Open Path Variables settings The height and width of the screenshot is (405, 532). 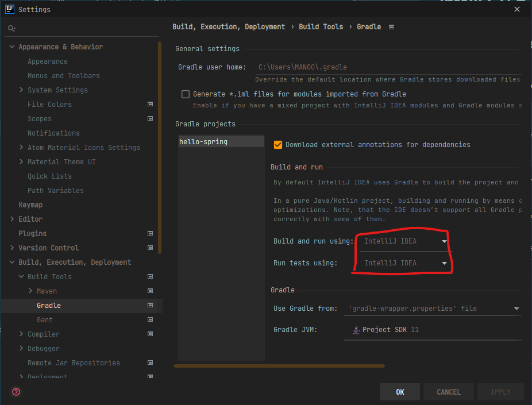click(x=56, y=191)
